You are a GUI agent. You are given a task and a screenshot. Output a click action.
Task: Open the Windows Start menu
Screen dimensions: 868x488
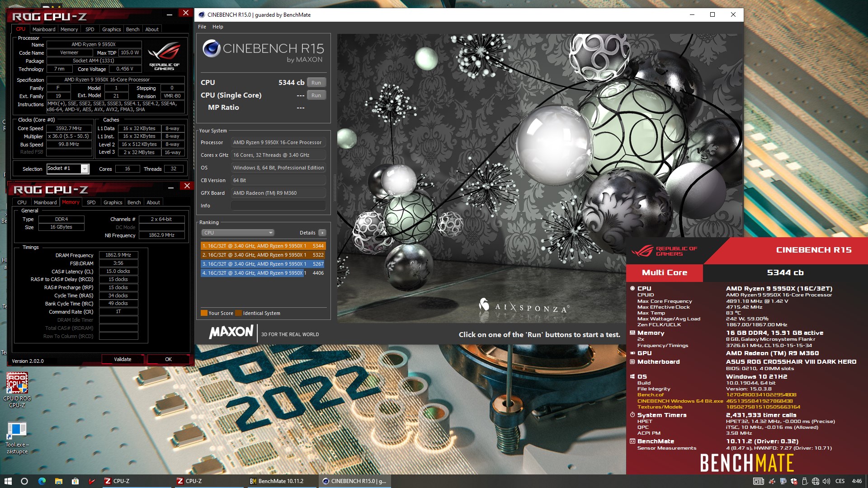(8, 481)
